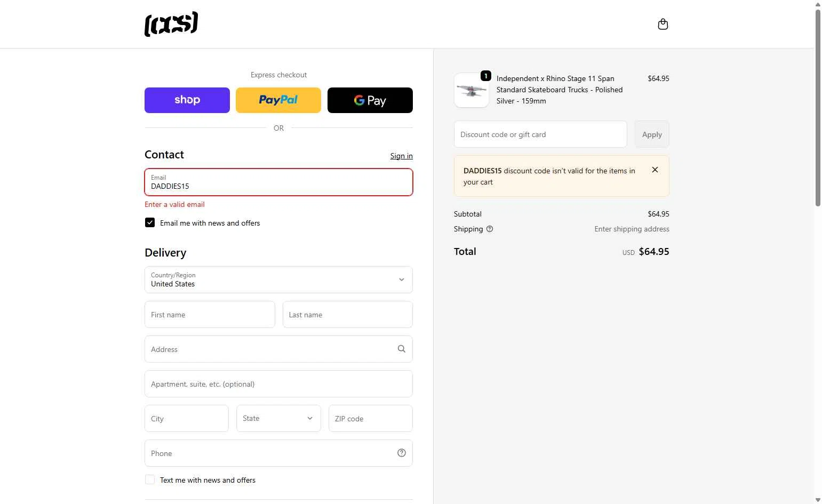Click the 'Express checkout' label
The width and height of the screenshot is (822, 504).
[x=278, y=75]
